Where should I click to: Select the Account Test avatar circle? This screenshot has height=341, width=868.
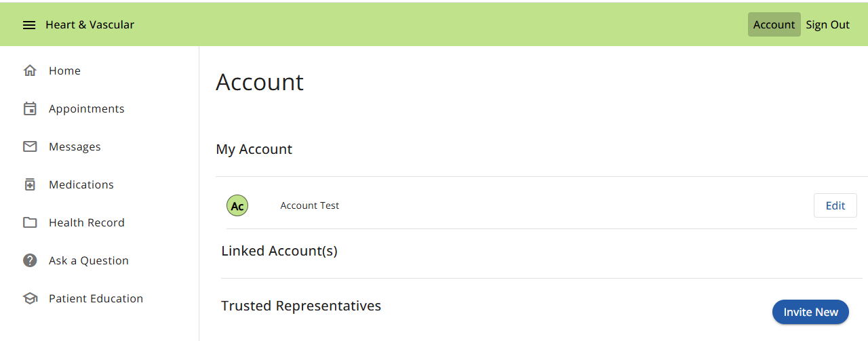[237, 205]
